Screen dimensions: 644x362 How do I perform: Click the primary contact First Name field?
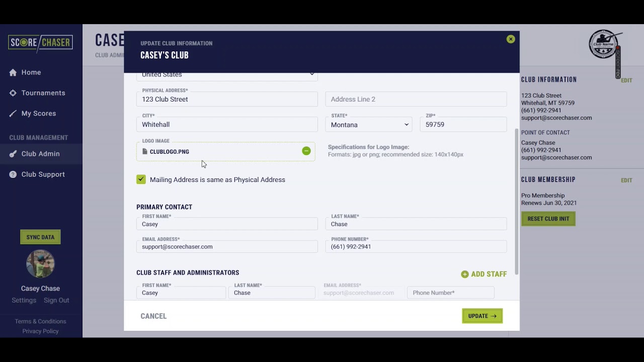click(x=227, y=224)
